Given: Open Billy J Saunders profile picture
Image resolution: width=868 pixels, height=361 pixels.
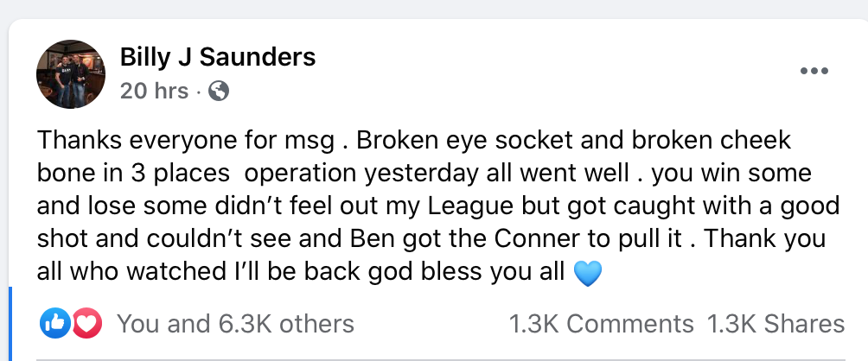Looking at the screenshot, I should pos(71,74).
